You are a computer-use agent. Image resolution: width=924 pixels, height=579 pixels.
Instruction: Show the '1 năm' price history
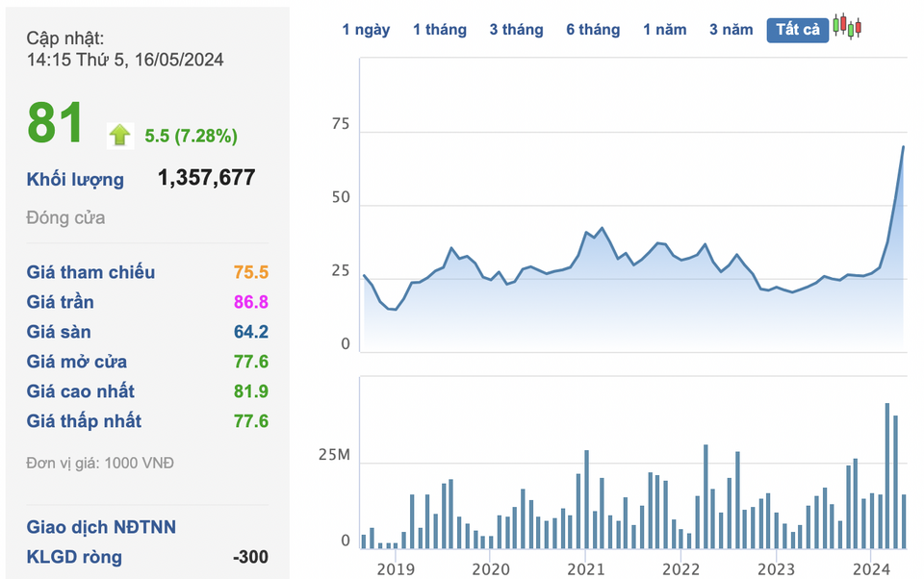(665, 30)
